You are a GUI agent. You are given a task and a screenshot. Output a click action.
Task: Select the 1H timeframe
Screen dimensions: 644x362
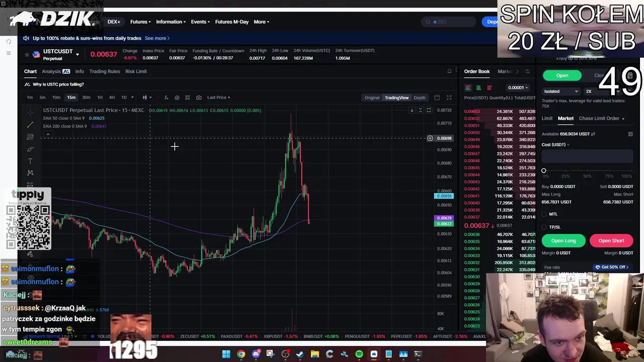pyautogui.click(x=100, y=98)
